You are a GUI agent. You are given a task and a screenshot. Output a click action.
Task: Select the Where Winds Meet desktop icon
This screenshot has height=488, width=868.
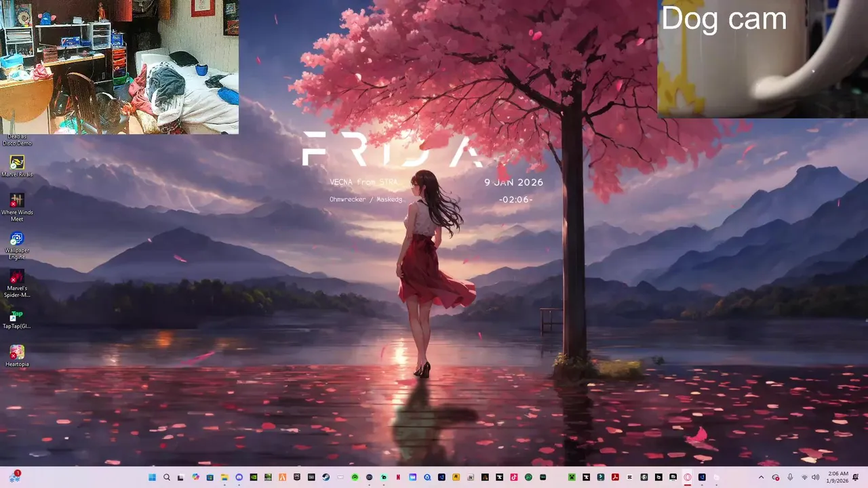pyautogui.click(x=17, y=207)
